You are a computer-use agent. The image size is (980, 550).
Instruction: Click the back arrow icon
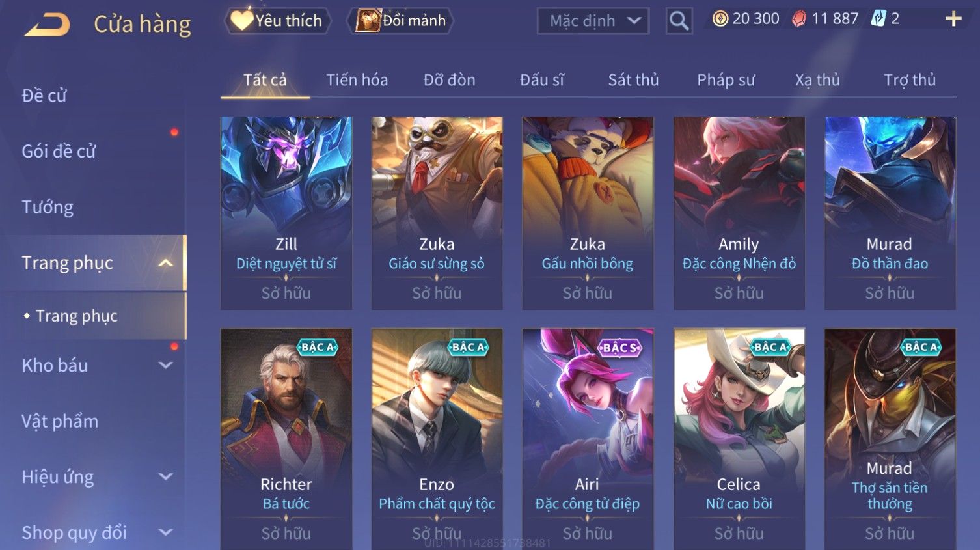click(47, 25)
